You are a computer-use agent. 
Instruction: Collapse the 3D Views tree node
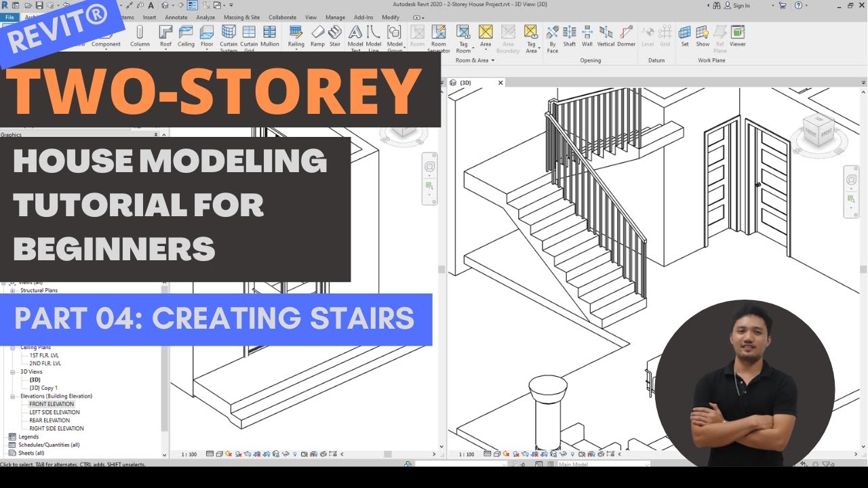click(12, 371)
